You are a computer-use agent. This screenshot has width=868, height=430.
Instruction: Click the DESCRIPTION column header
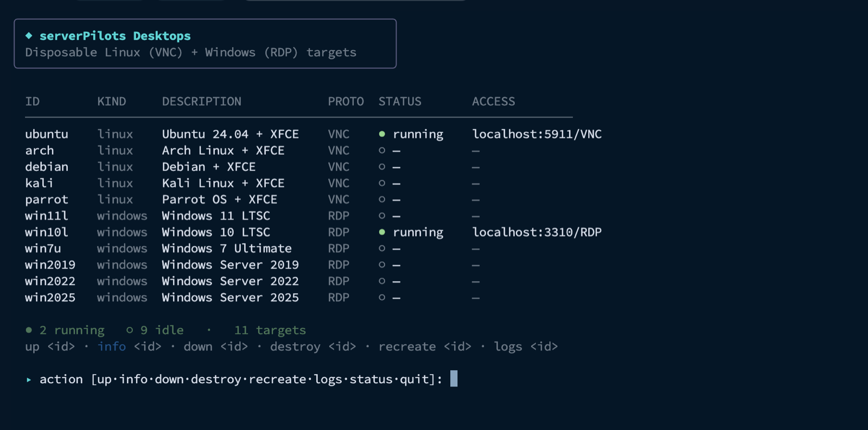[x=202, y=102]
